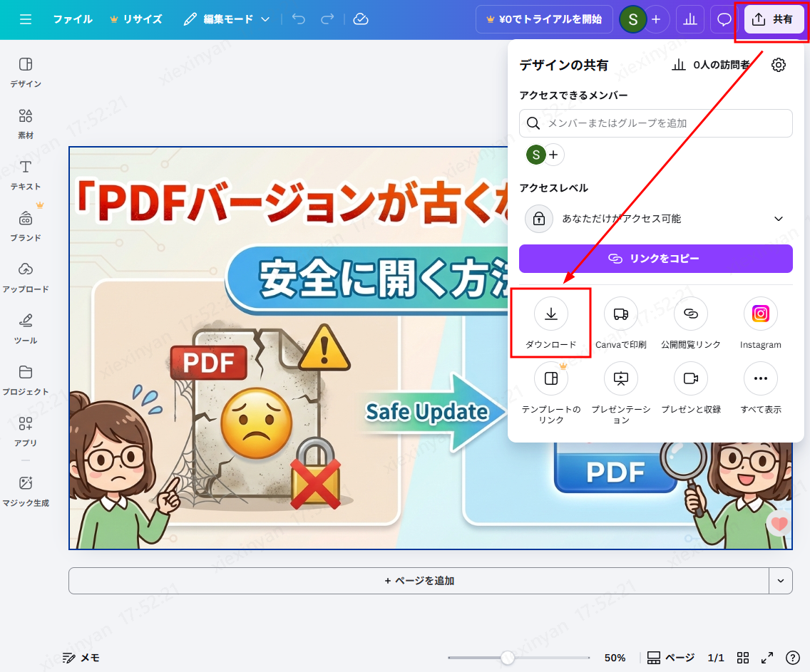Open 公開閲覧リンク sharing option
This screenshot has height=672, width=810.
tap(690, 322)
